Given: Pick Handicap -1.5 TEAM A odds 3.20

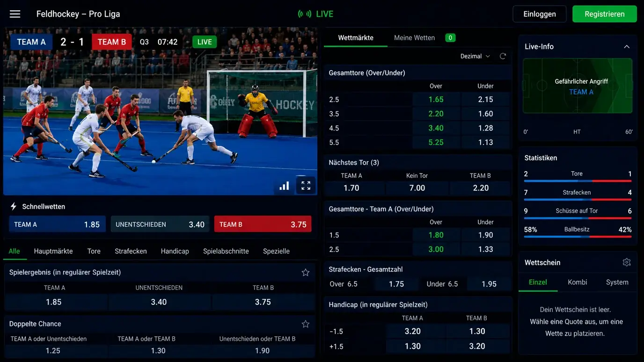Looking at the screenshot, I should [416, 332].
